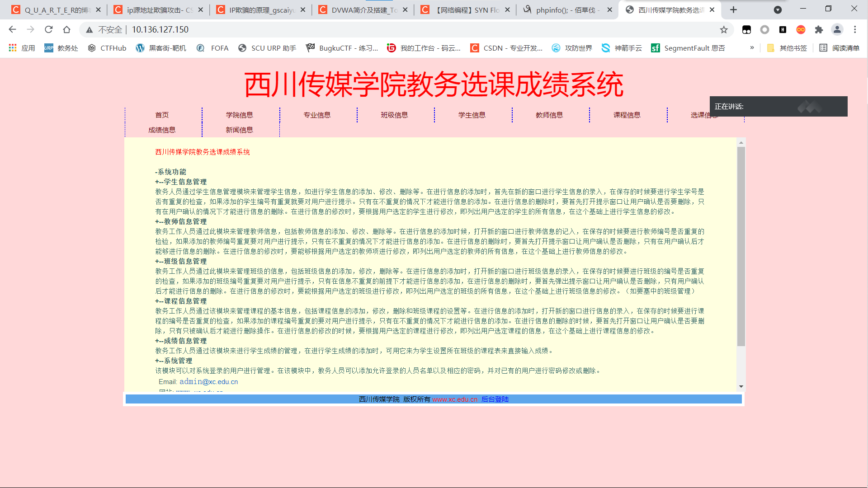Click the black H extension icon

coord(783,29)
